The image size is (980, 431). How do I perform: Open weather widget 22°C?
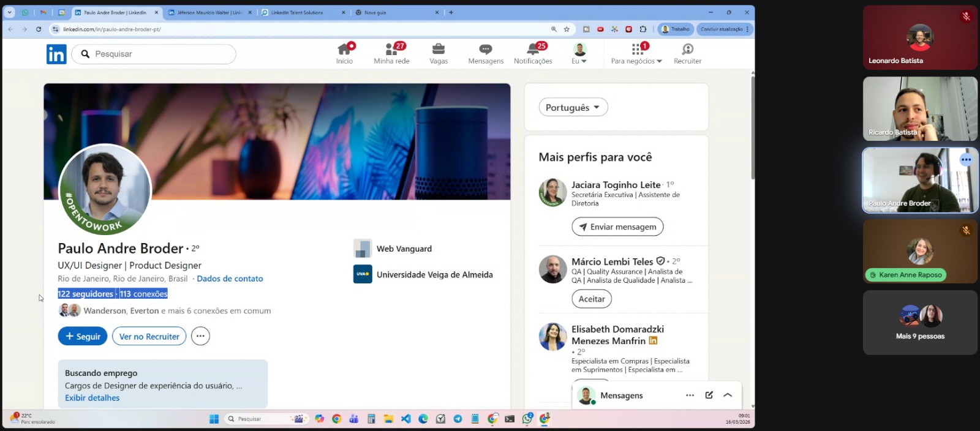tap(32, 419)
